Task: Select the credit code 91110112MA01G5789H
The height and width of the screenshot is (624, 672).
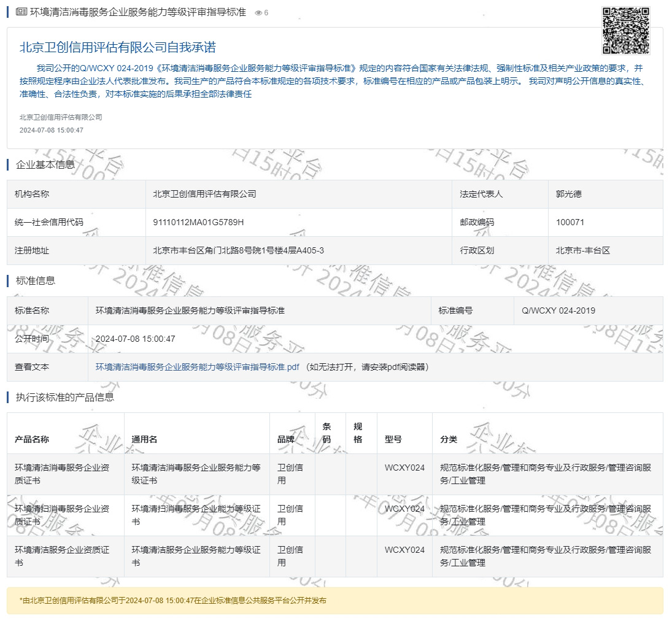Action: coord(198,222)
